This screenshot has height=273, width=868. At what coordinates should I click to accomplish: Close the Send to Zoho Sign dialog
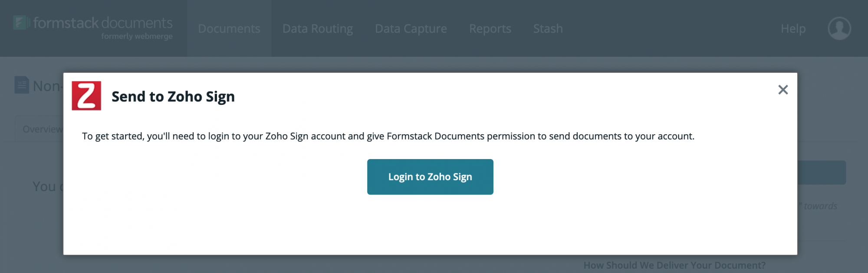pos(783,90)
